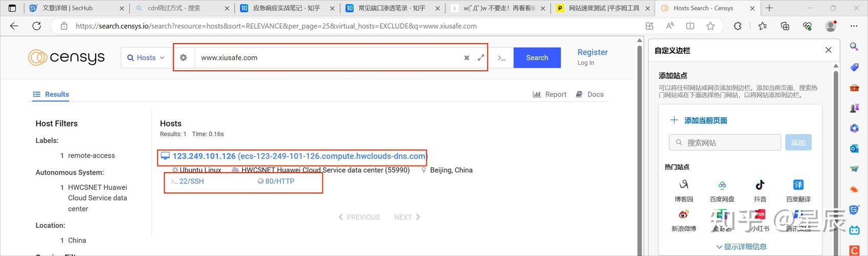
Task: Open Edge Settings and more menu
Action: coord(854,26)
